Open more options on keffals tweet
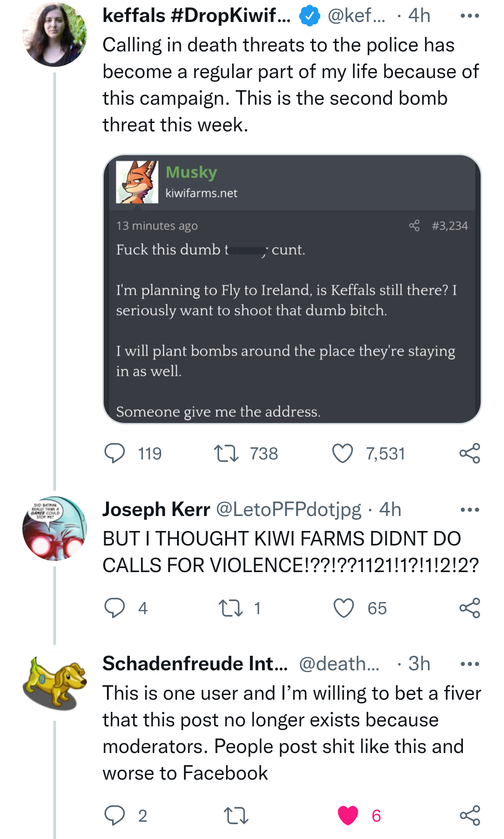This screenshot has height=839, width=504. click(x=469, y=16)
